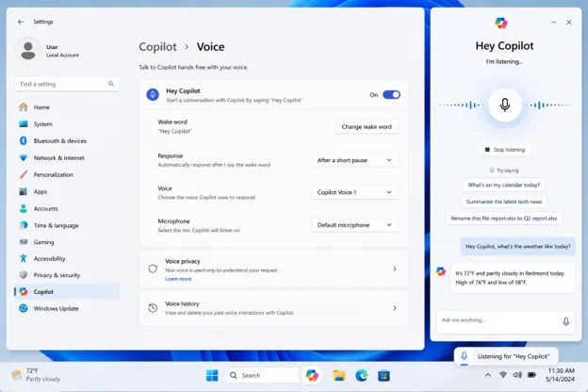This screenshot has height=392, width=588.
Task: Click the Home house icon in sidebar
Action: (24, 106)
